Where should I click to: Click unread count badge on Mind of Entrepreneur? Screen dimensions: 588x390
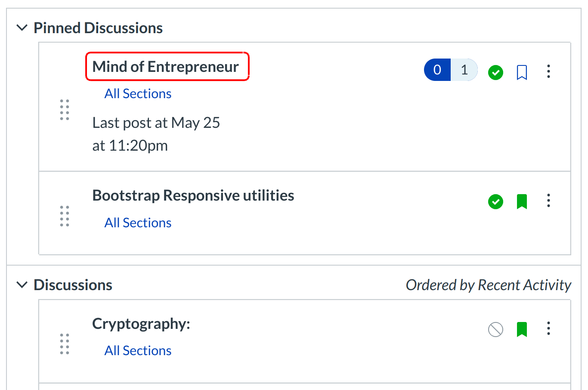437,70
